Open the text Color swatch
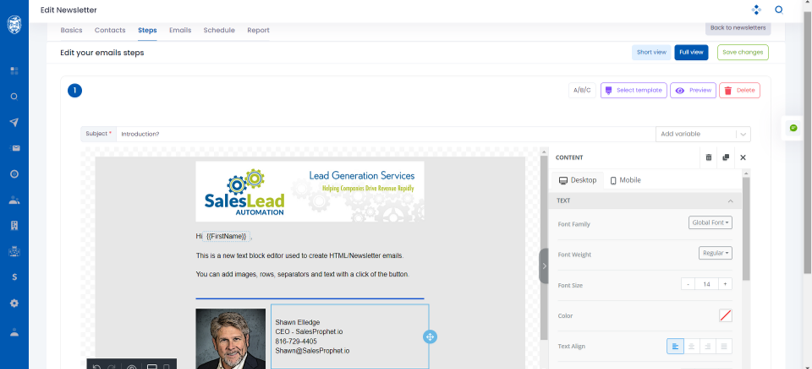The height and width of the screenshot is (369, 812). point(726,315)
